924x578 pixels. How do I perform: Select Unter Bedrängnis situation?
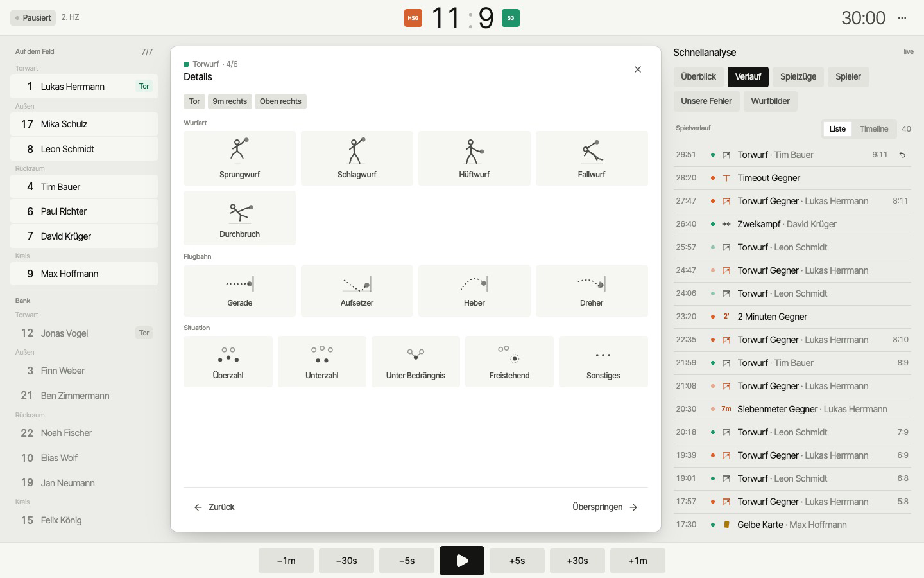tap(416, 362)
